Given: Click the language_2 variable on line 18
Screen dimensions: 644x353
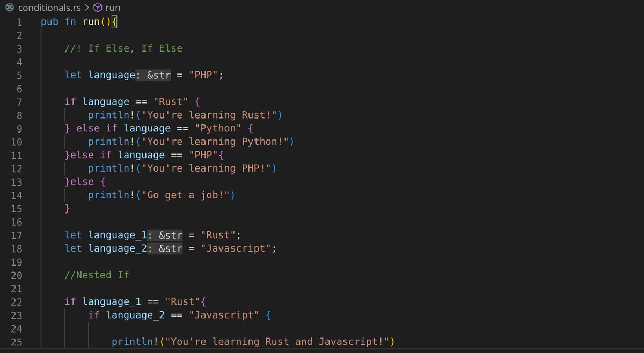Looking at the screenshot, I should click(x=118, y=248).
